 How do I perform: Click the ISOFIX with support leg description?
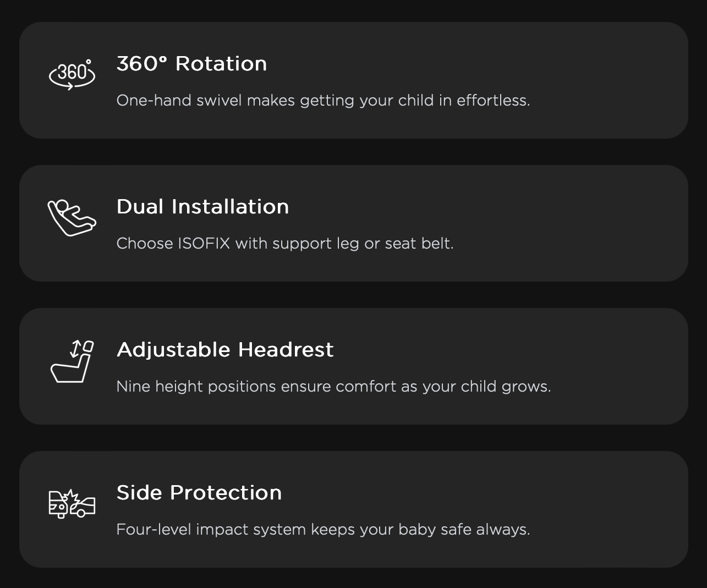click(285, 244)
